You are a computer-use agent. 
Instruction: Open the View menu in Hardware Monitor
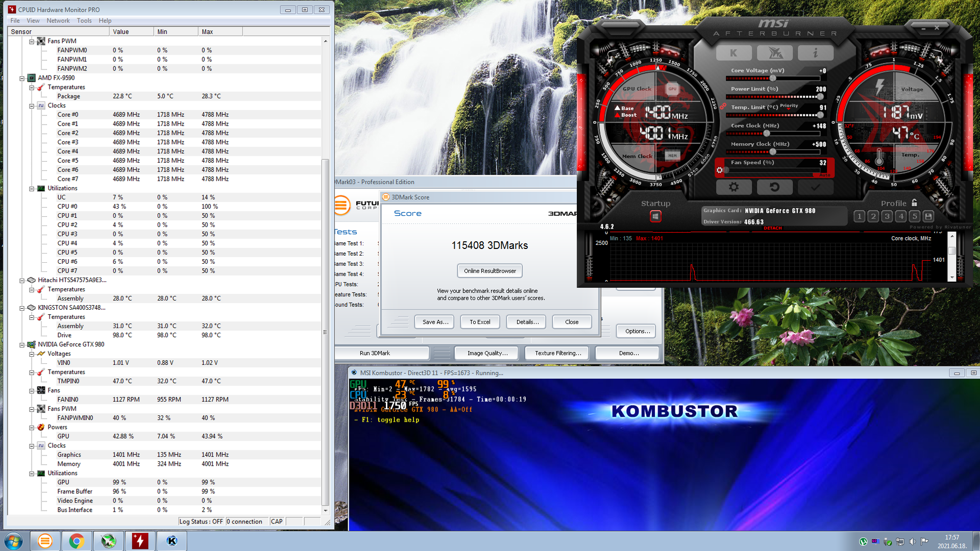point(33,20)
